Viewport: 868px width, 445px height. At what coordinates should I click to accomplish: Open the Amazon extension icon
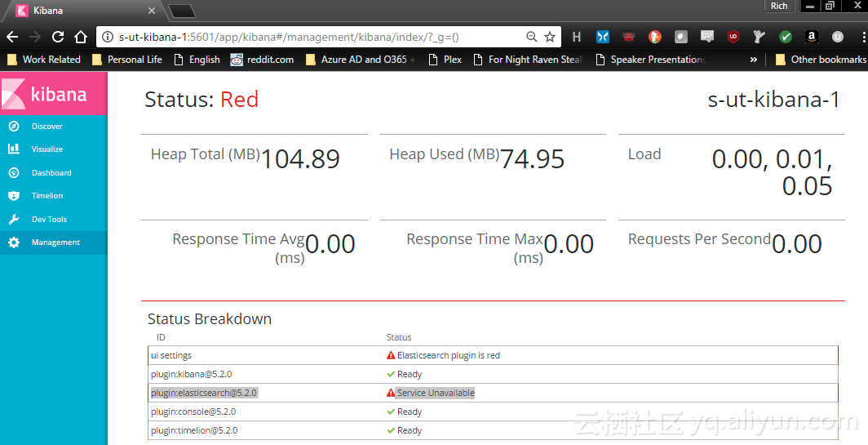(x=812, y=37)
